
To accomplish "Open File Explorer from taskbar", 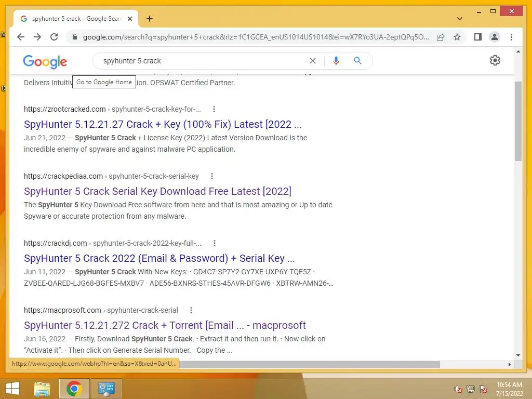I will click(42, 389).
